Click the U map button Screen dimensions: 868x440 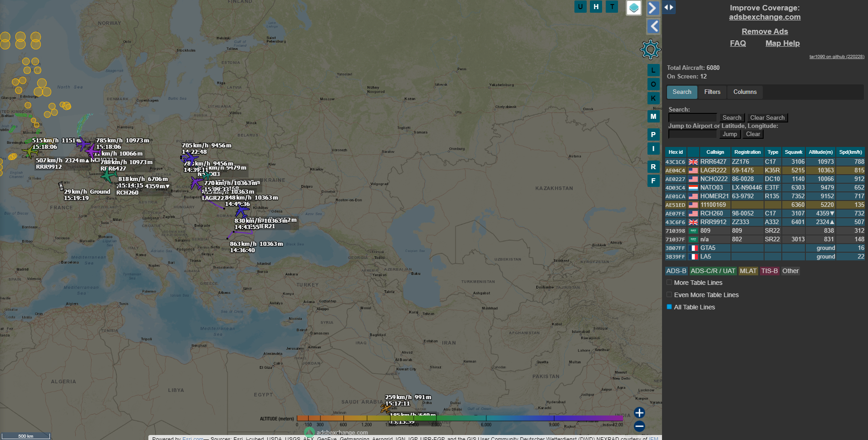[x=580, y=7]
